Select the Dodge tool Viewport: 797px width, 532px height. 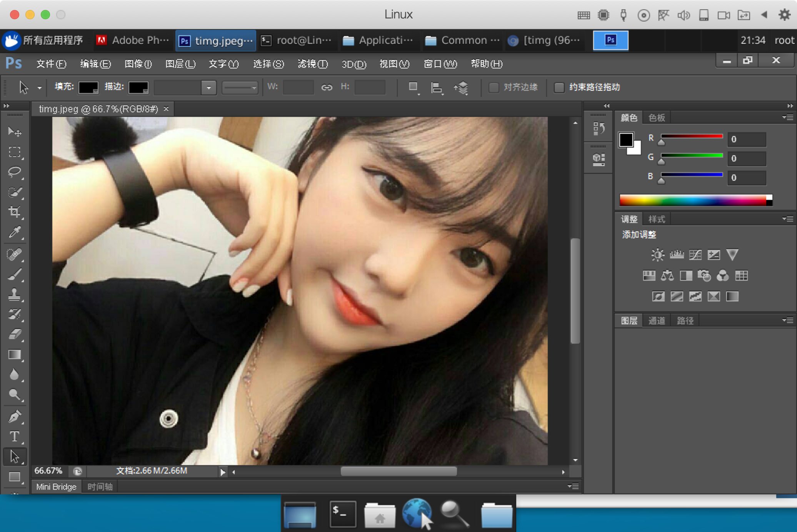pos(15,394)
